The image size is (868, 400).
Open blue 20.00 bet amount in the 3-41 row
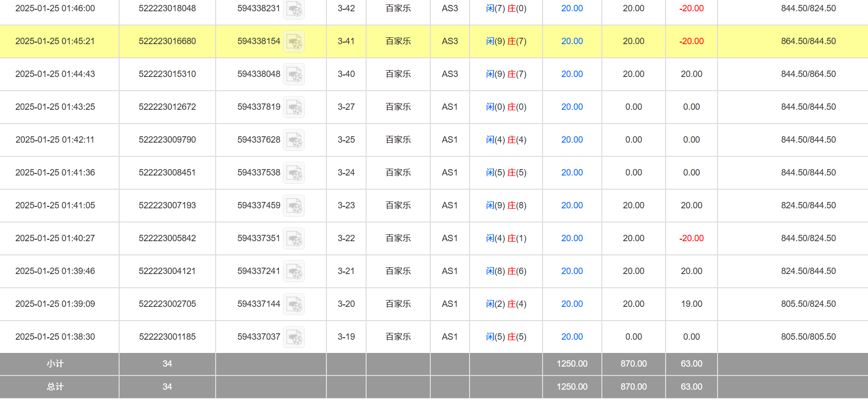[572, 41]
